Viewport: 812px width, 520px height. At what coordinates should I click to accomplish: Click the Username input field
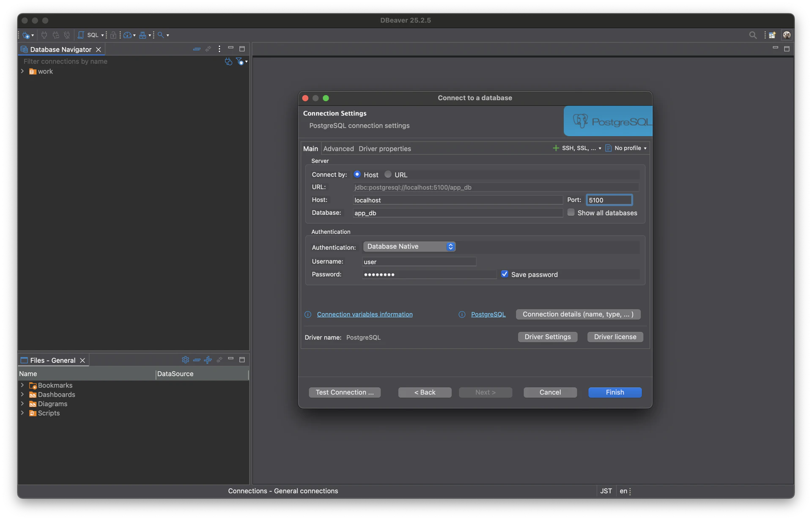419,262
